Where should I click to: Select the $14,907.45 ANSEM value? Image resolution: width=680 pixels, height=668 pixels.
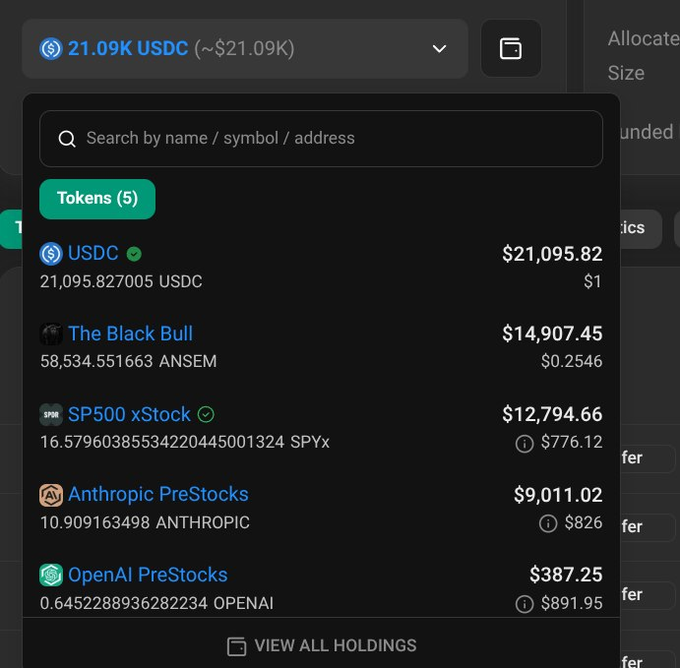tap(552, 334)
